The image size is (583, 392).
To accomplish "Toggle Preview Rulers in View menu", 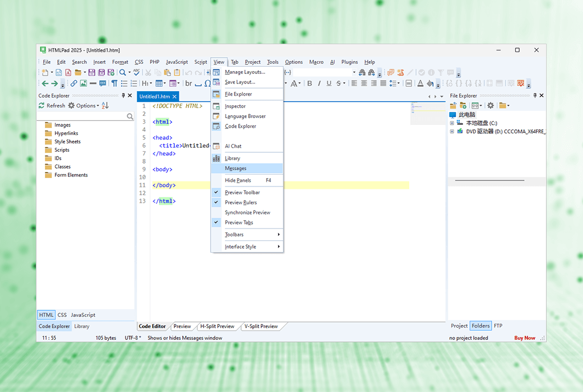I will (247, 203).
